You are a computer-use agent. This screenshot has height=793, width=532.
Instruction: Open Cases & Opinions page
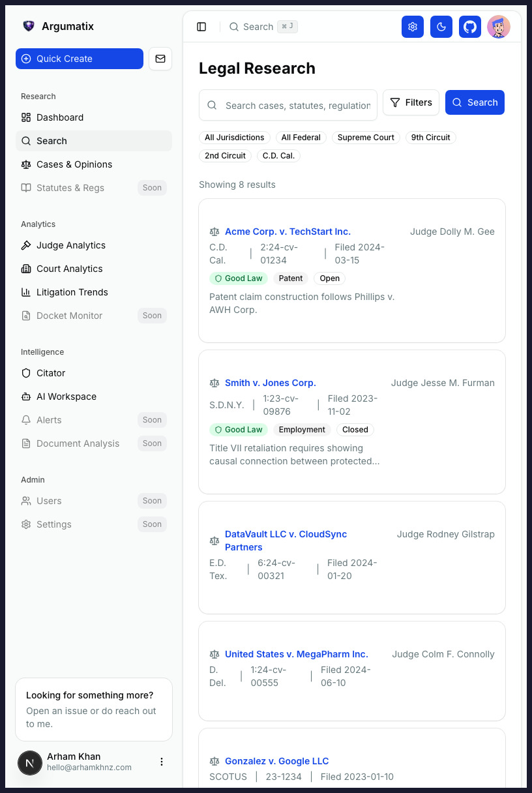coord(74,164)
